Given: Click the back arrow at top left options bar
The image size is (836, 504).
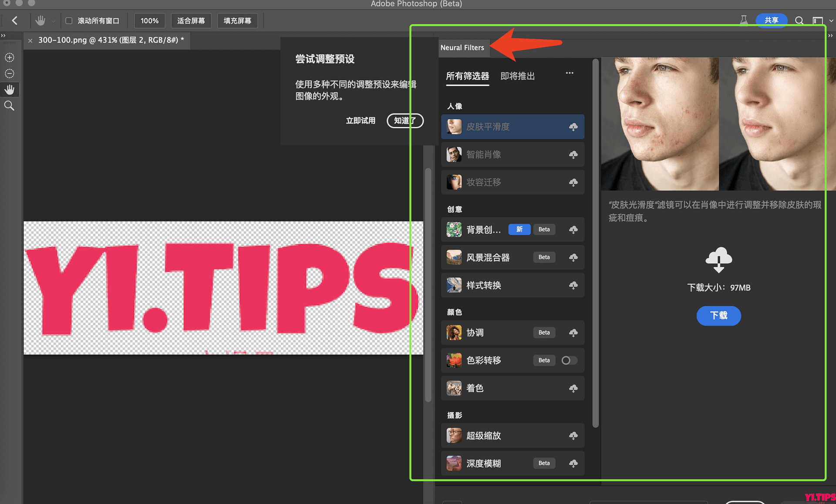Looking at the screenshot, I should 14,20.
